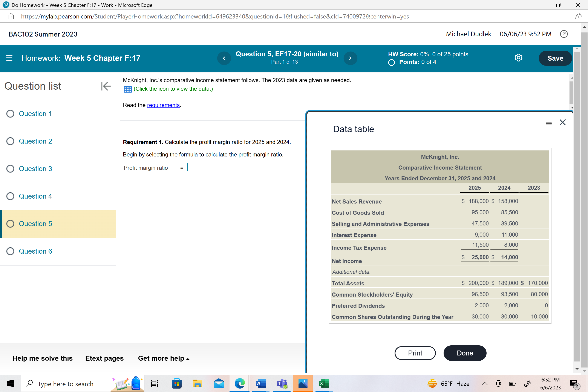Click the data table grid icon

pos(127,89)
